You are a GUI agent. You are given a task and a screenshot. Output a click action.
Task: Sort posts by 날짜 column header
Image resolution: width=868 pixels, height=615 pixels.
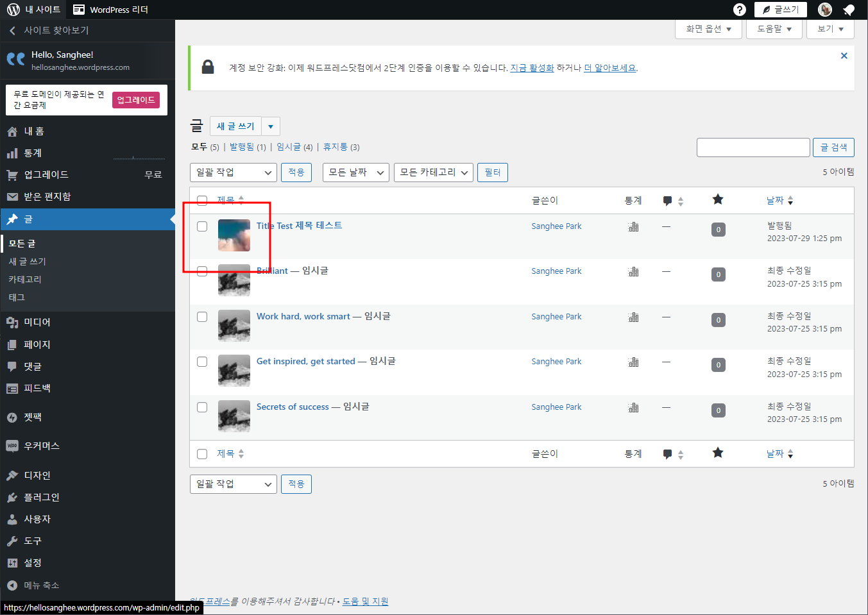pyautogui.click(x=779, y=201)
